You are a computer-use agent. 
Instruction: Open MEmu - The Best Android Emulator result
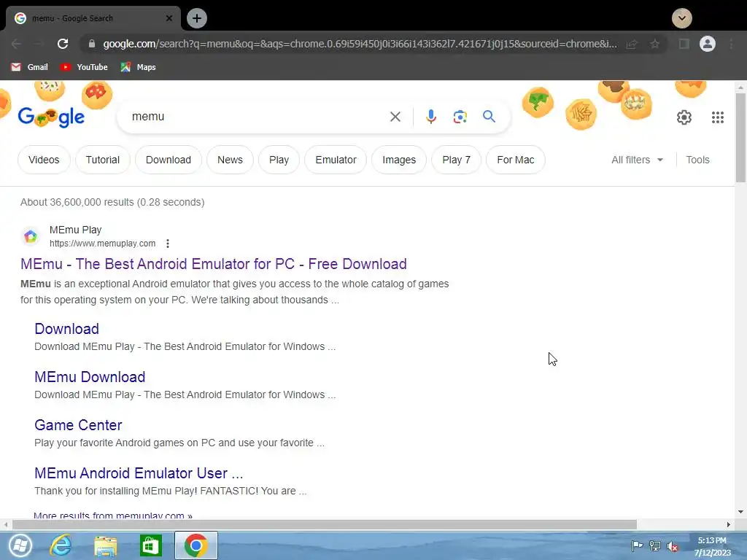click(214, 264)
